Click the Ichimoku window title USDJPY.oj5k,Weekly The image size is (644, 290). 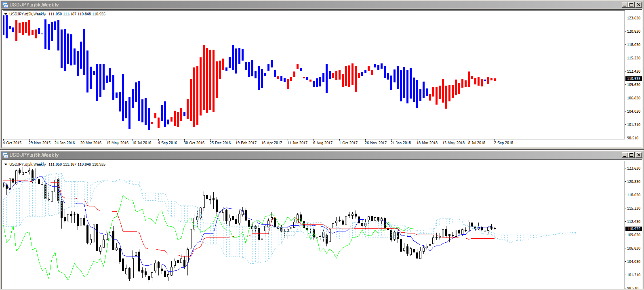coord(34,155)
